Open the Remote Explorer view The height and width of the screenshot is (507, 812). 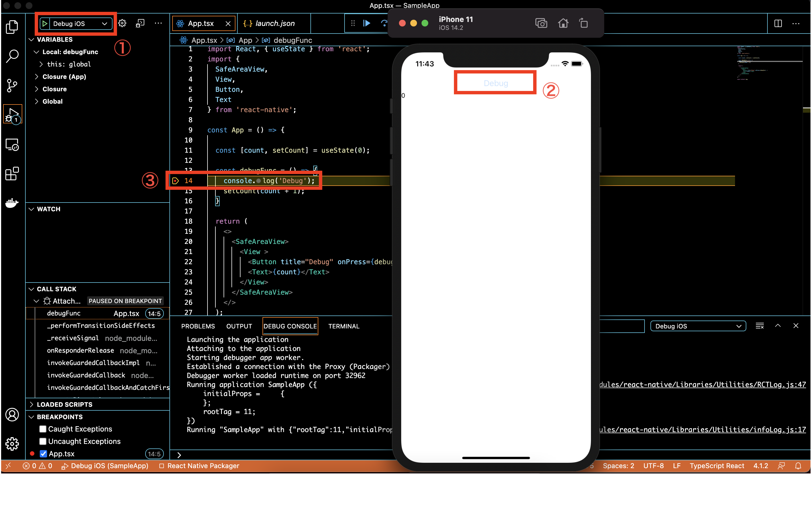(x=12, y=145)
